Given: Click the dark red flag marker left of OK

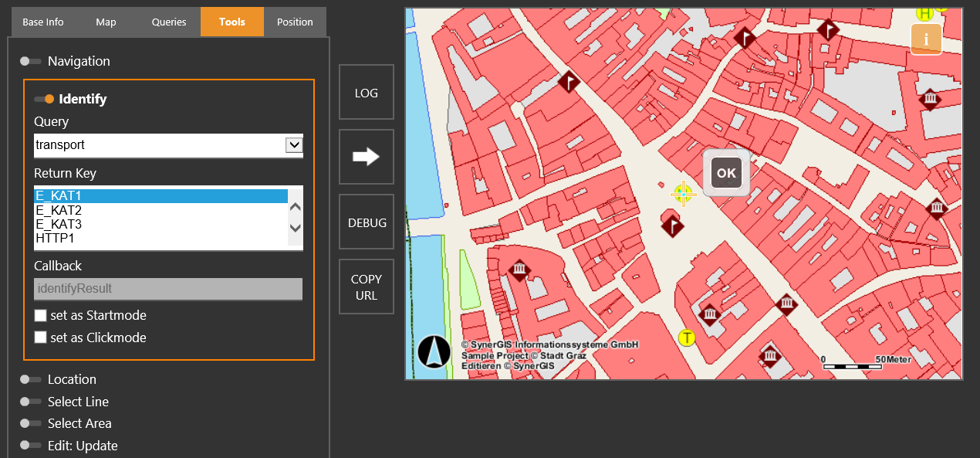Looking at the screenshot, I should [x=672, y=225].
